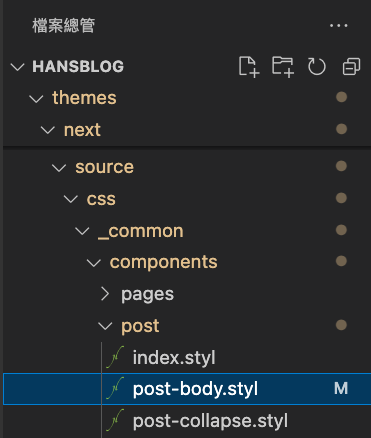Collapse the components folder

point(94,262)
